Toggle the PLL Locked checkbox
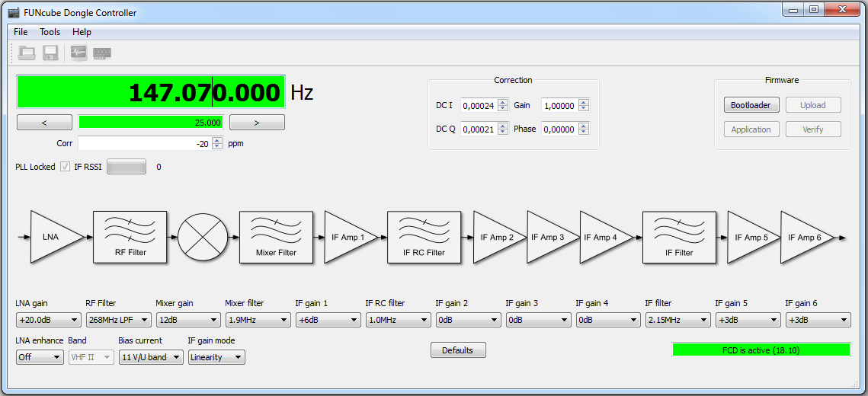 [66, 167]
